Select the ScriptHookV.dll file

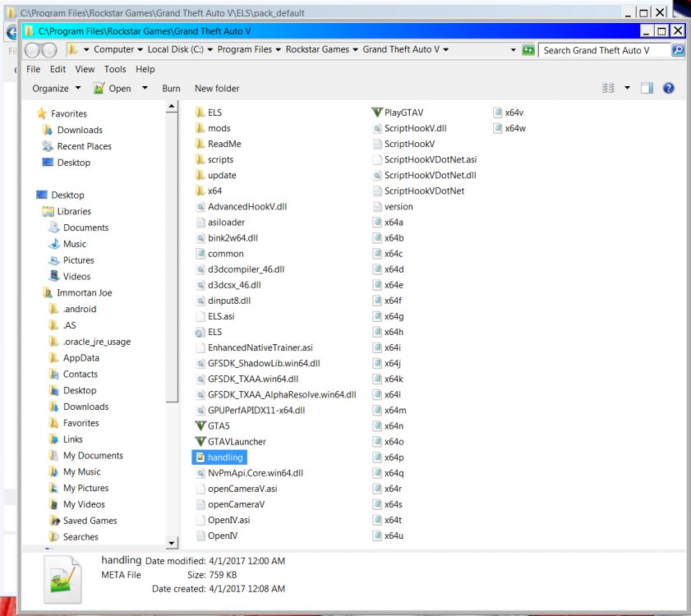[x=415, y=128]
